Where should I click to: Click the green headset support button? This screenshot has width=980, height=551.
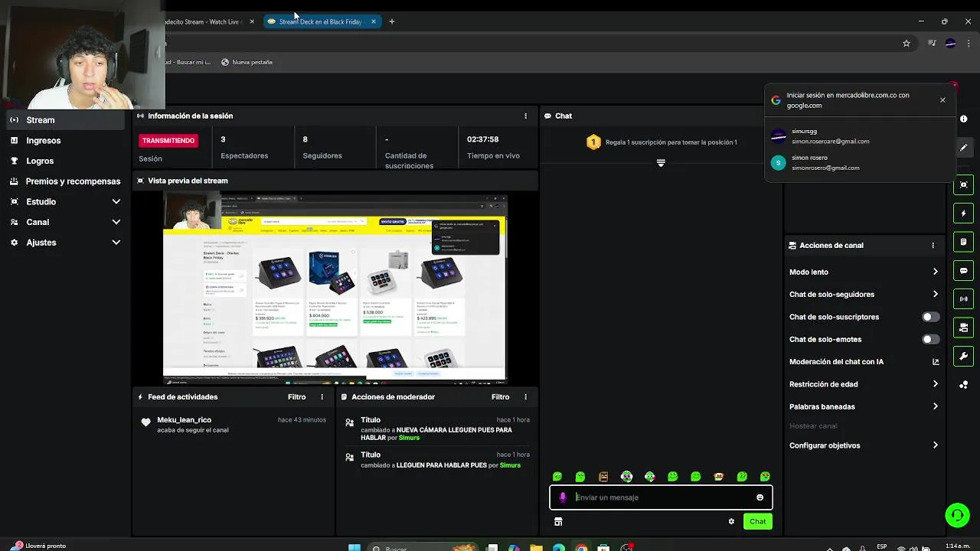pyautogui.click(x=957, y=515)
